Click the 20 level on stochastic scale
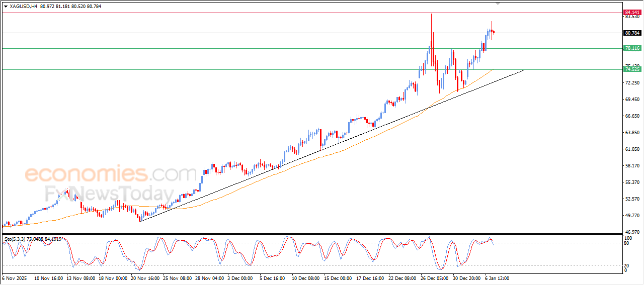 click(x=627, y=265)
